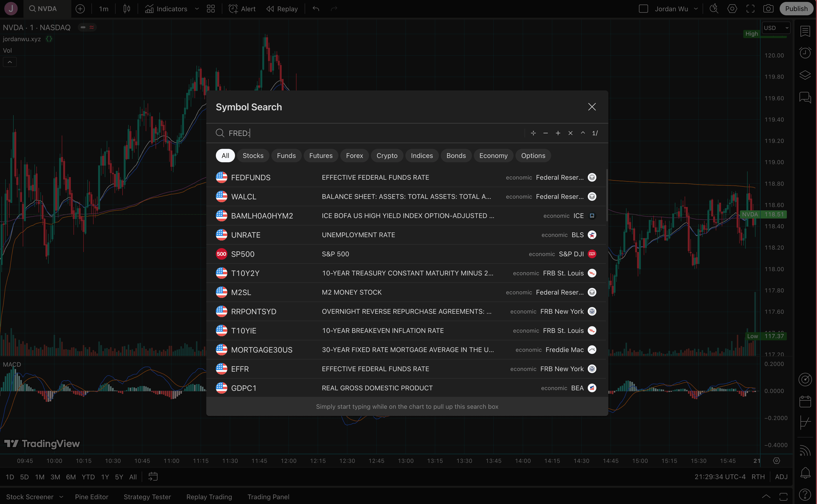Open the USD currency dropdown

pyautogui.click(x=776, y=28)
